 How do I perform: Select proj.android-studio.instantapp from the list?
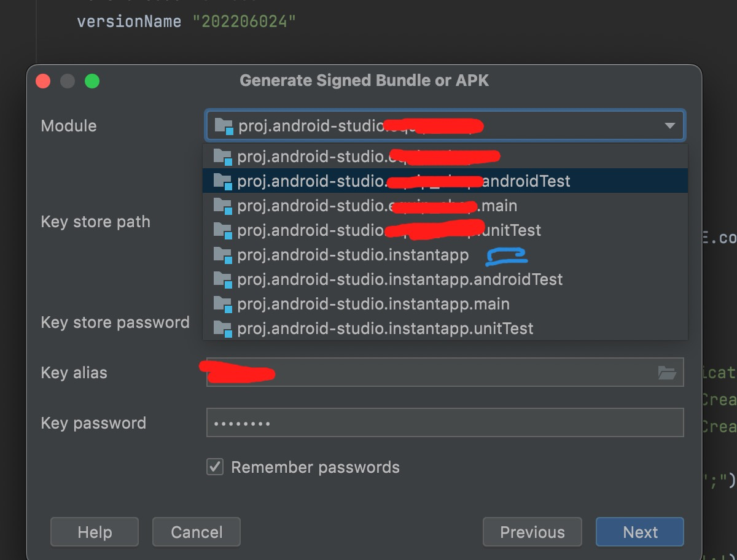[x=353, y=255]
